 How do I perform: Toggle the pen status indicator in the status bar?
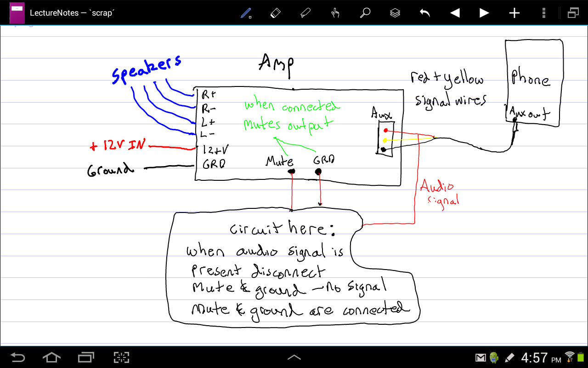click(x=509, y=357)
